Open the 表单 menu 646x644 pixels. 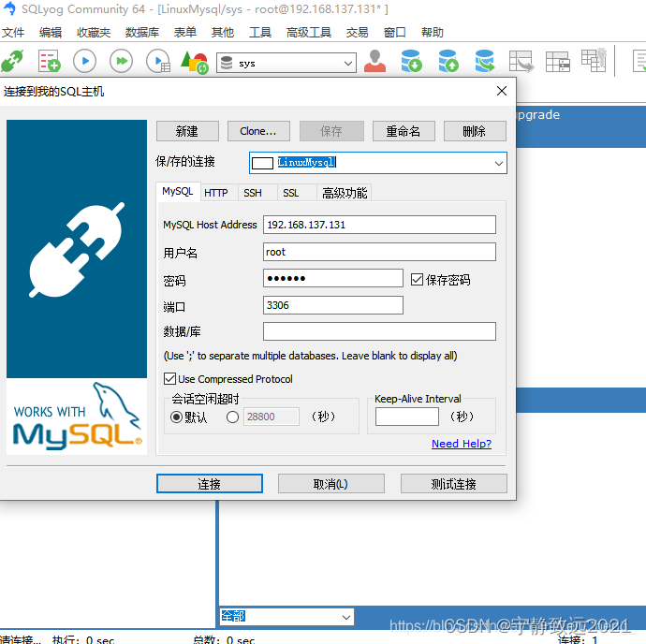(x=185, y=32)
